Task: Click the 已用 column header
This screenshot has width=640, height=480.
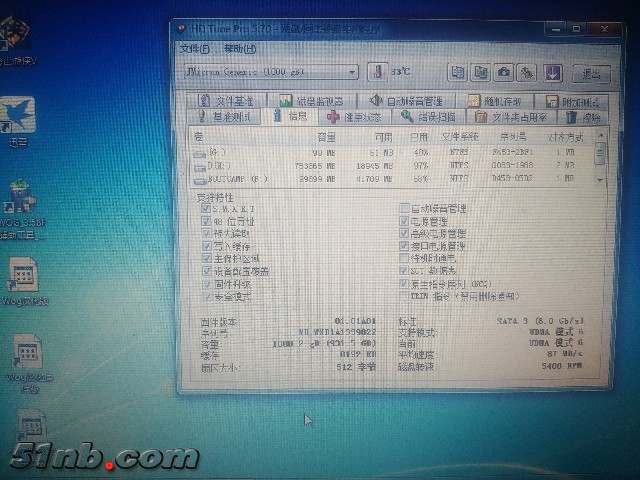Action: (418, 138)
